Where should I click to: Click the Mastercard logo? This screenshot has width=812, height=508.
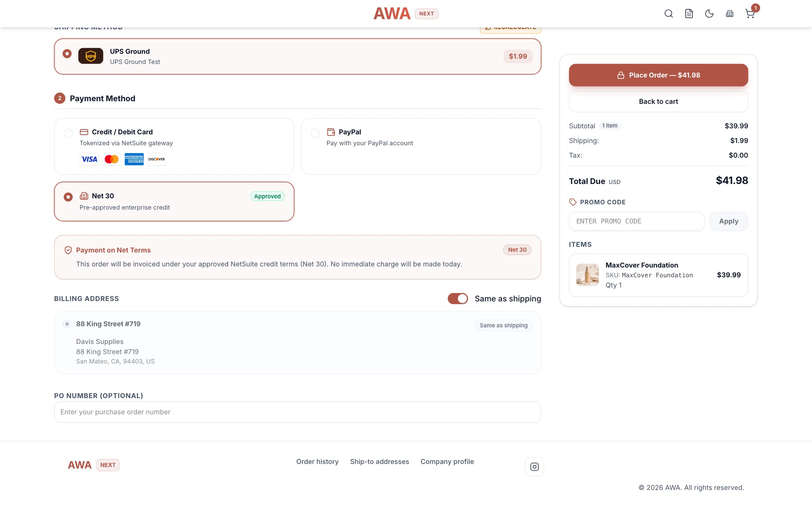[x=112, y=159]
